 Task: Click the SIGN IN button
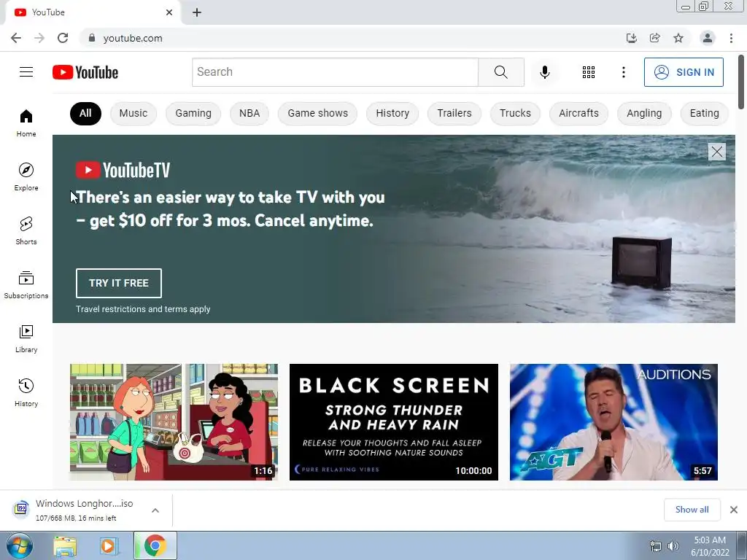684,72
